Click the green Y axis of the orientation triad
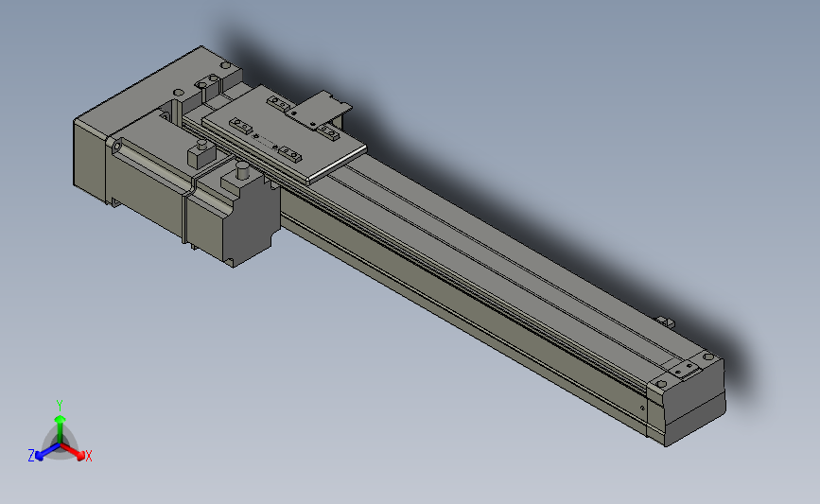This screenshot has width=820, height=504. (60, 422)
